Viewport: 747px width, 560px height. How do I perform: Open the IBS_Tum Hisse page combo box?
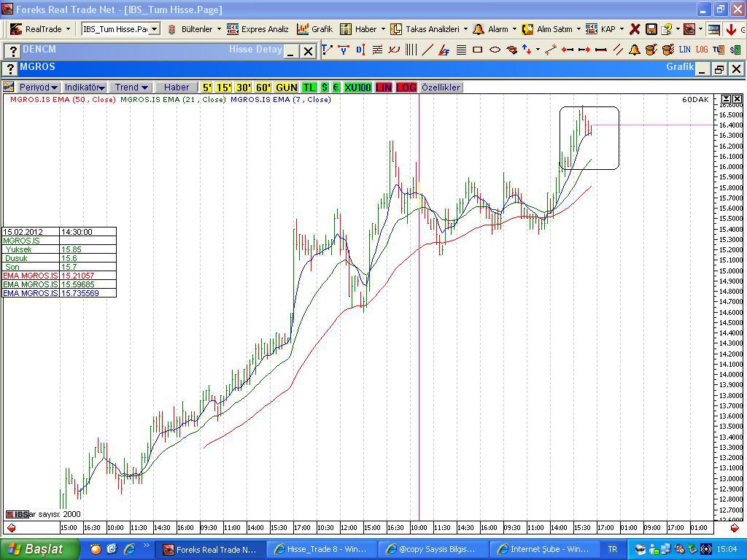(x=120, y=29)
